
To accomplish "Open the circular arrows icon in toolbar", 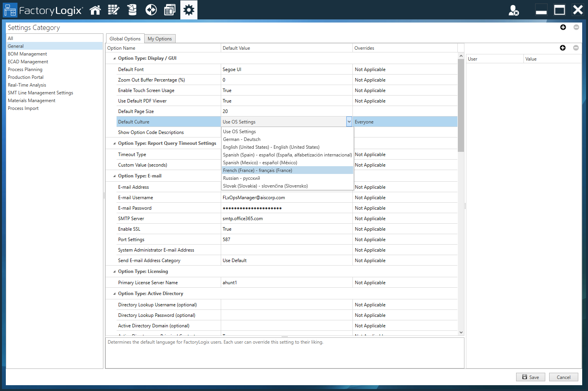I will pyautogui.click(x=151, y=10).
